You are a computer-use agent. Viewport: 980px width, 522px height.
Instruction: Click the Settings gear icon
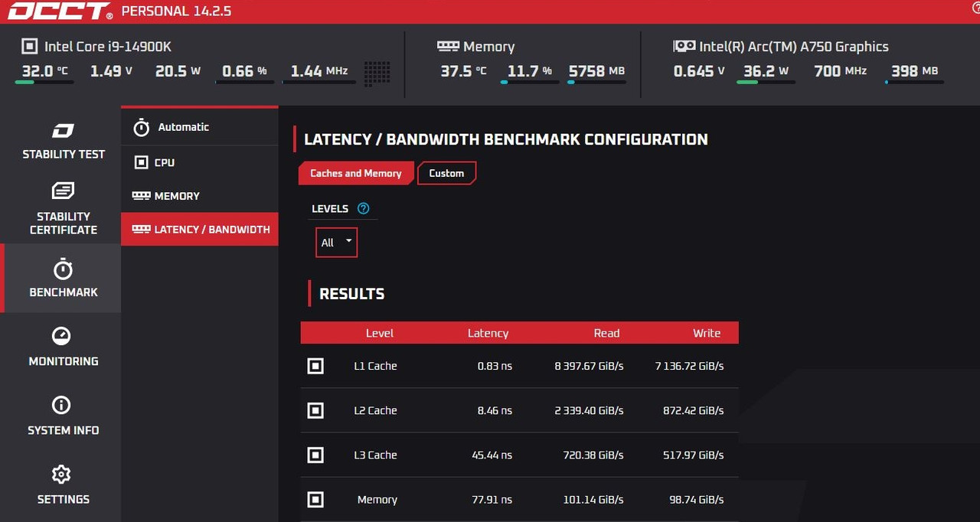61,475
